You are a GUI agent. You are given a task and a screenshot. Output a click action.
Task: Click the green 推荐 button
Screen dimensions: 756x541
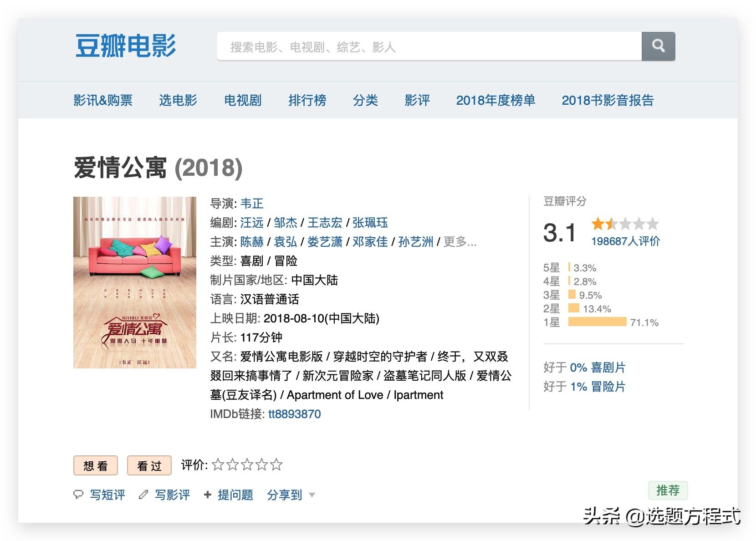coord(668,490)
